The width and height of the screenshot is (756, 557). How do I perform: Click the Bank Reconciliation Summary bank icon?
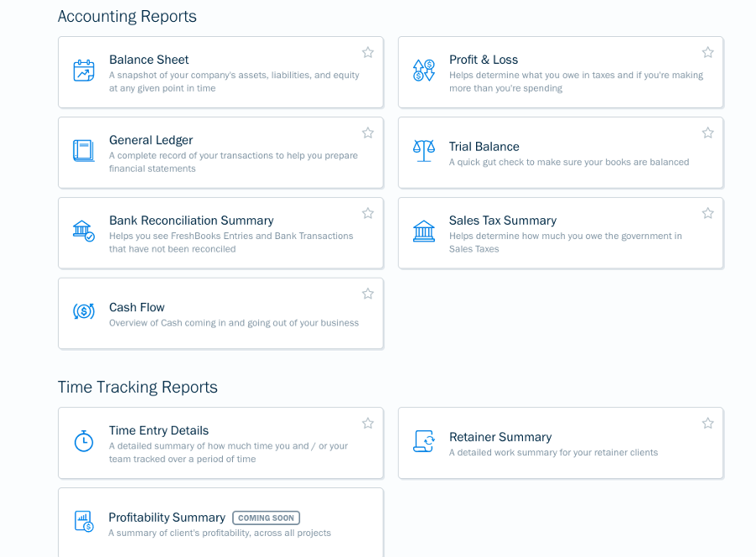coord(84,231)
